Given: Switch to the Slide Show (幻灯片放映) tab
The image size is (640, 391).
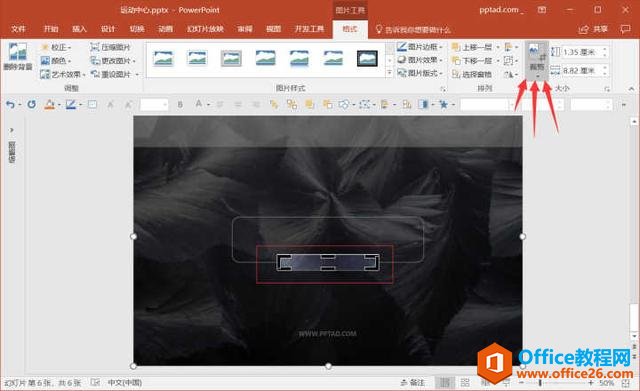Looking at the screenshot, I should (205, 29).
